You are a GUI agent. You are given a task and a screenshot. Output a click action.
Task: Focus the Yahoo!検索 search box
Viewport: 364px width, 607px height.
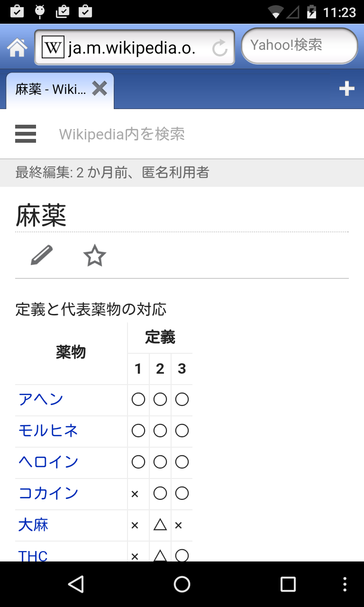[299, 46]
